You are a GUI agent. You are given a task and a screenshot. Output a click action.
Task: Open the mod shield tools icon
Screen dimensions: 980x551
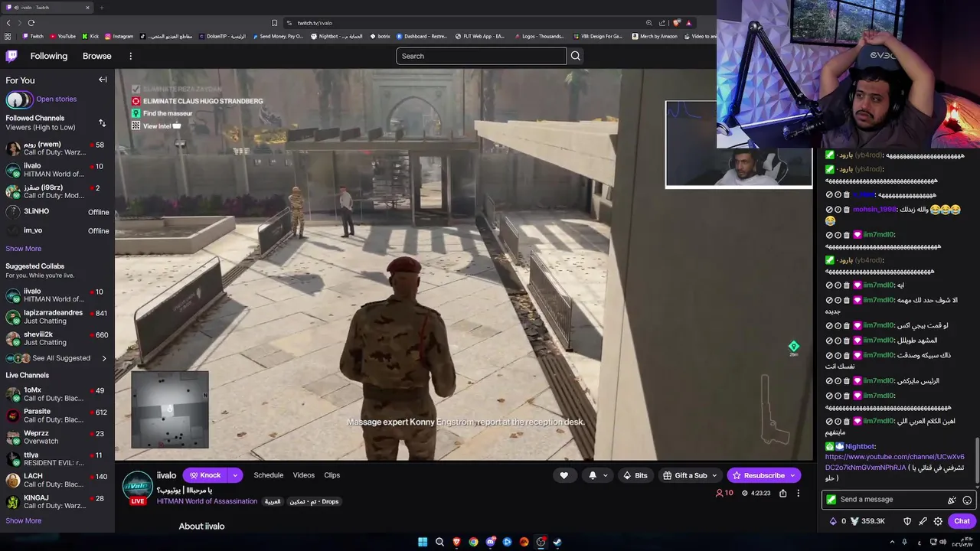point(907,521)
